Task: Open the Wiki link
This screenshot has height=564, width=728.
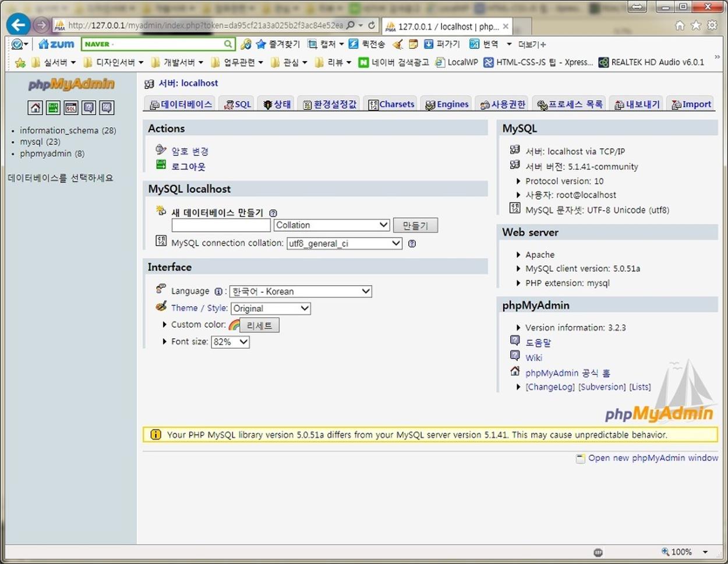Action: [533, 358]
